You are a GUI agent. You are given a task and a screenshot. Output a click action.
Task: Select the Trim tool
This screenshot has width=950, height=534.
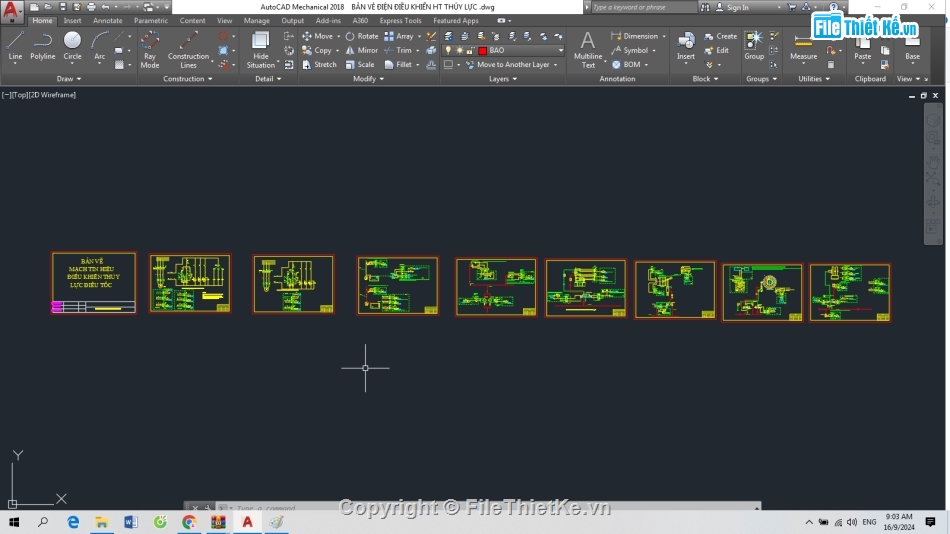398,50
